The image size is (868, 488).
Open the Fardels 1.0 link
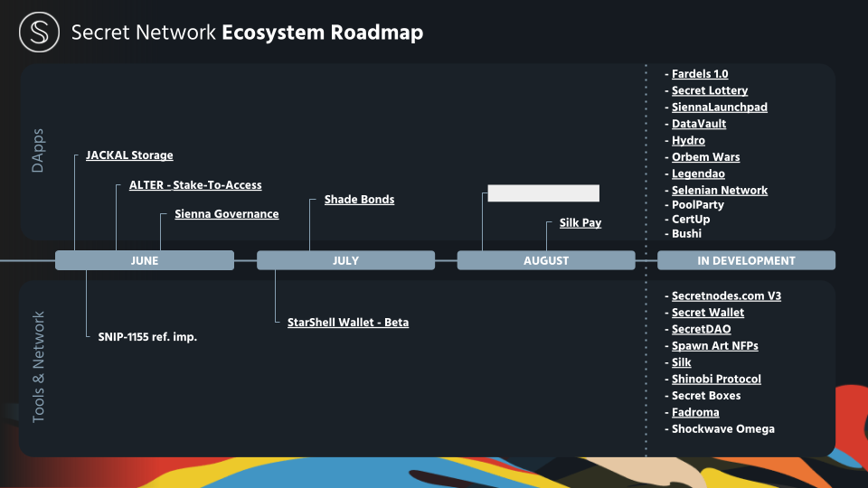pos(700,74)
